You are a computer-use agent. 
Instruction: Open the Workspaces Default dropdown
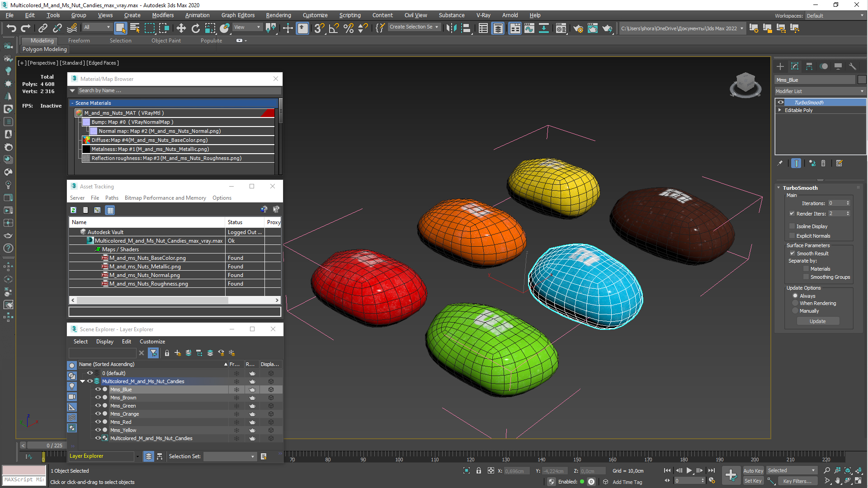pos(835,16)
